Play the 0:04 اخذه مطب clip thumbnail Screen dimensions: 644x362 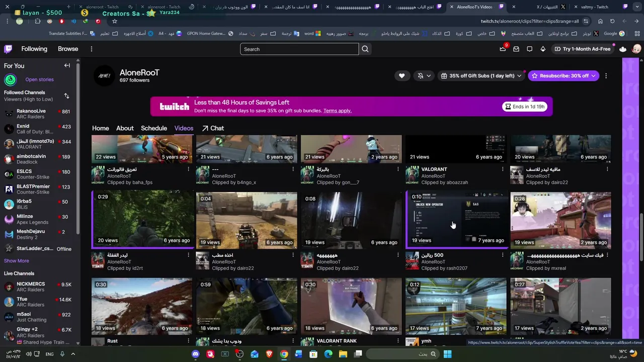(247, 220)
